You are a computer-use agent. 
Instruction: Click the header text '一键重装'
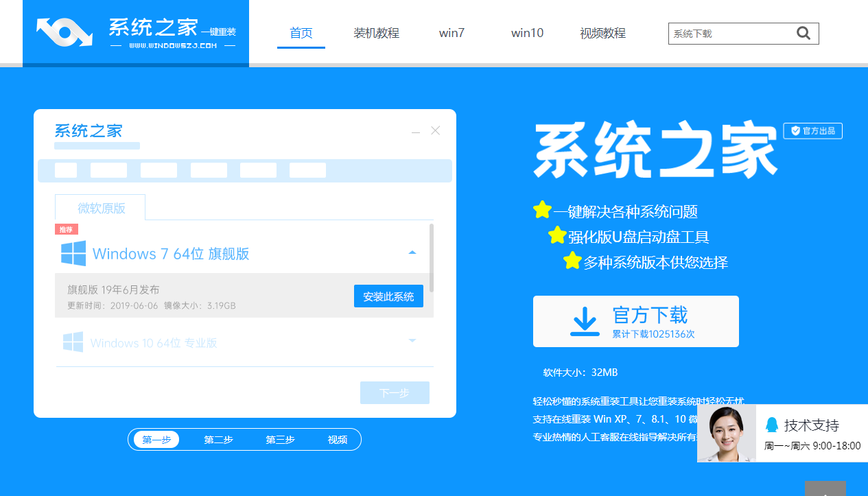click(x=218, y=32)
